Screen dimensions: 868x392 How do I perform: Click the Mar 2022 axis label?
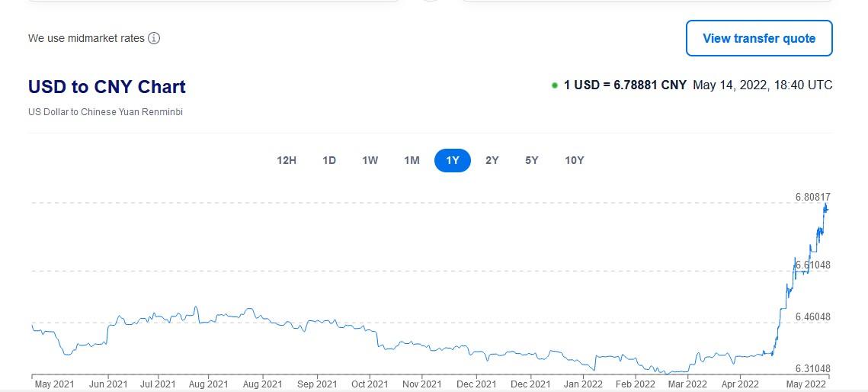688,384
